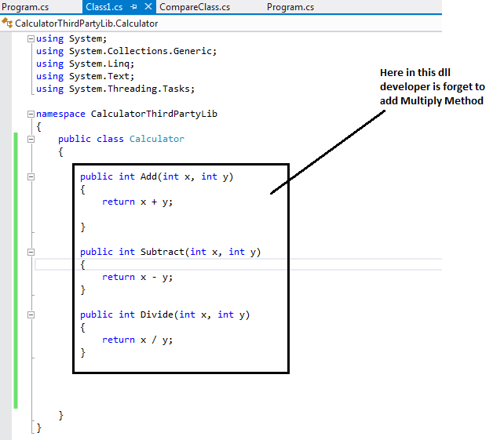
Task: Select the Class1.cs tab
Action: pos(104,7)
